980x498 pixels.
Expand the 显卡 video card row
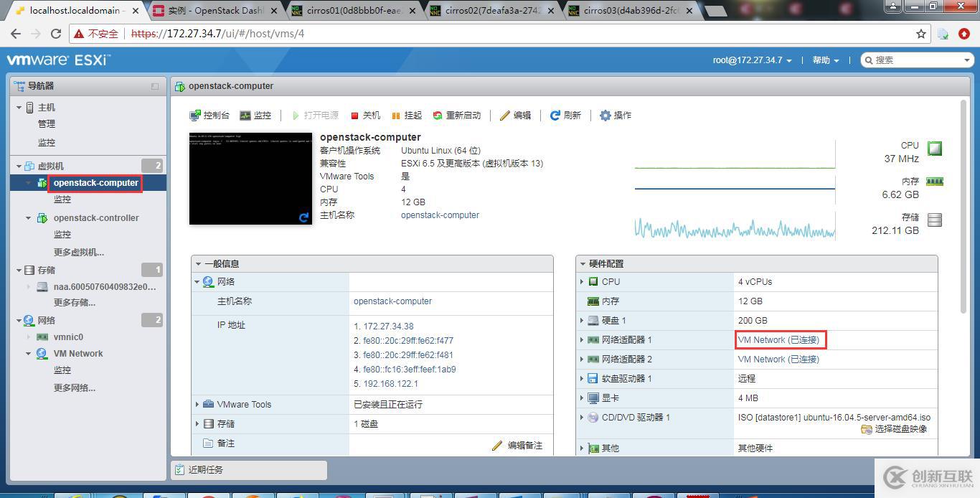(582, 398)
